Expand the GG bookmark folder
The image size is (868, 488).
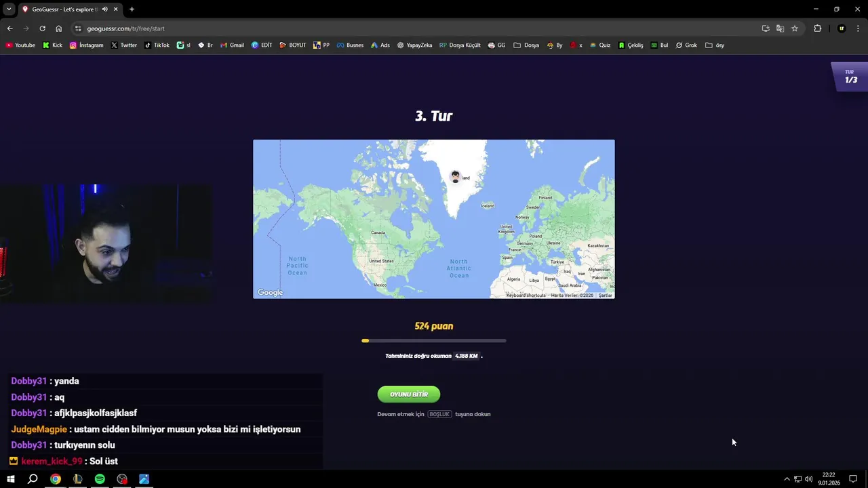(x=496, y=45)
